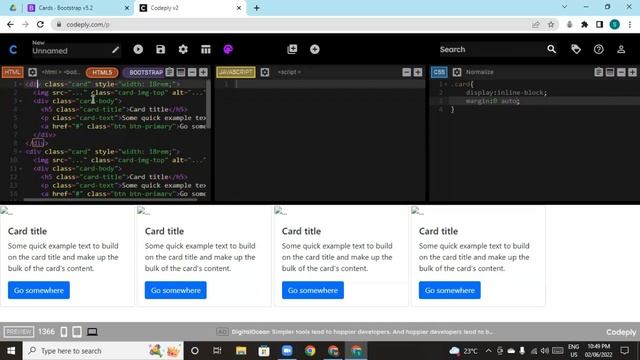
Task: Click the HTML5 pill button
Action: pos(102,72)
